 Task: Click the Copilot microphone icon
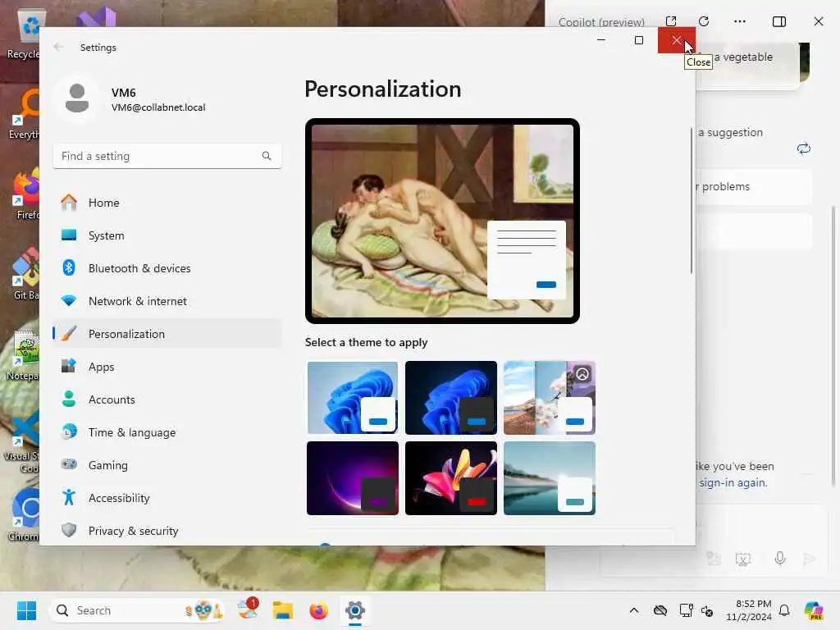pyautogui.click(x=780, y=559)
